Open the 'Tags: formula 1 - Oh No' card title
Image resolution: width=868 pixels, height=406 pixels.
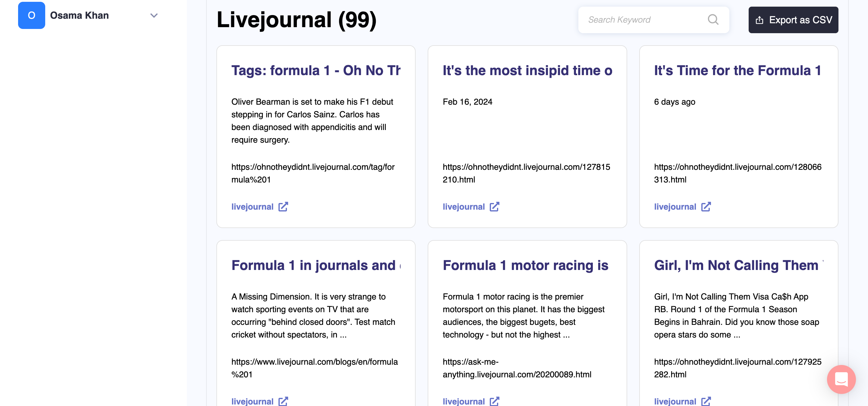tap(316, 71)
